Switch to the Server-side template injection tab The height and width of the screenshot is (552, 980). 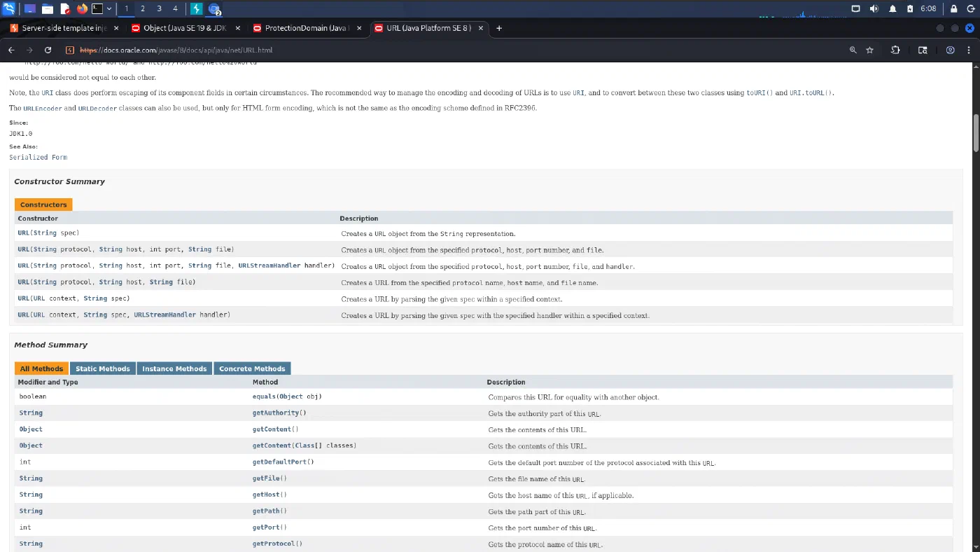click(64, 28)
